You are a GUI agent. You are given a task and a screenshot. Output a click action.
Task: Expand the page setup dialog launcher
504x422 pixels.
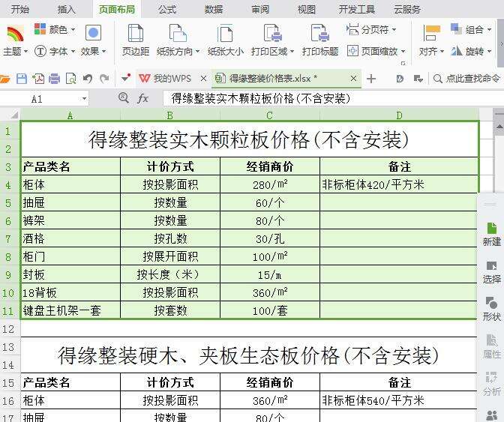(403, 63)
